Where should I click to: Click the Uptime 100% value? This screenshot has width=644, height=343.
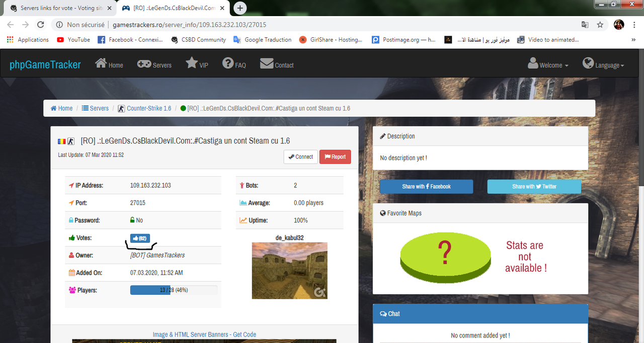(x=301, y=221)
